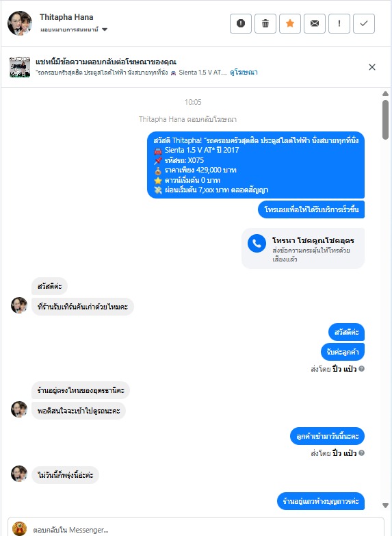Click the โทรเลยเพื่อให้ได้รับบริการเร็วขึ้น button
Viewport: 392px width, 536px height.
coord(311,209)
